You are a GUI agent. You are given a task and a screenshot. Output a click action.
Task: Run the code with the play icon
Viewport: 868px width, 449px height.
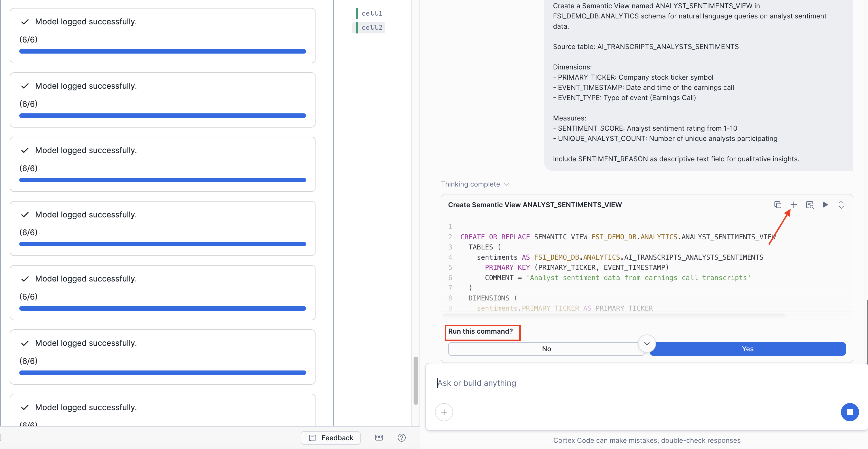825,205
